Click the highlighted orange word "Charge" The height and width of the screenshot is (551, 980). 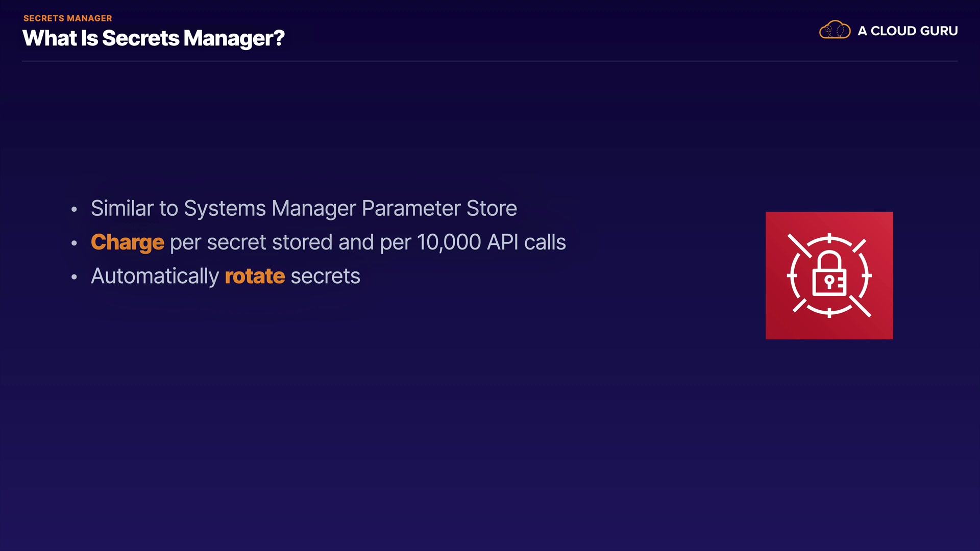pyautogui.click(x=127, y=242)
